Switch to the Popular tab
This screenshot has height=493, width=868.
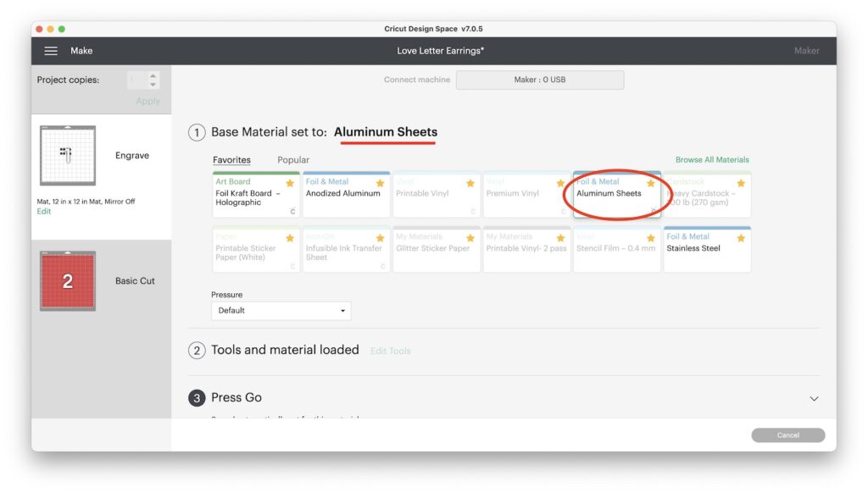292,160
